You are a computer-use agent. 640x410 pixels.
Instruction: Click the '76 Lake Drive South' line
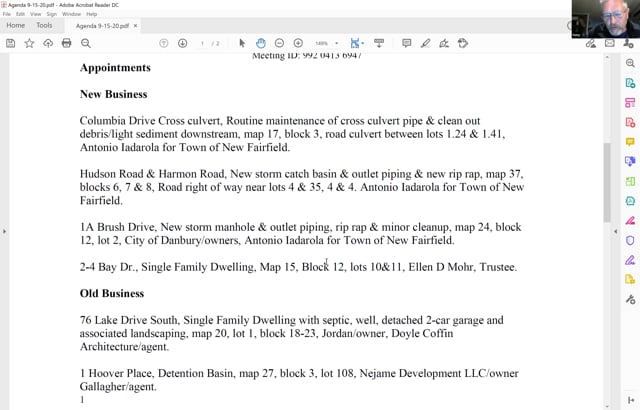coord(291,320)
